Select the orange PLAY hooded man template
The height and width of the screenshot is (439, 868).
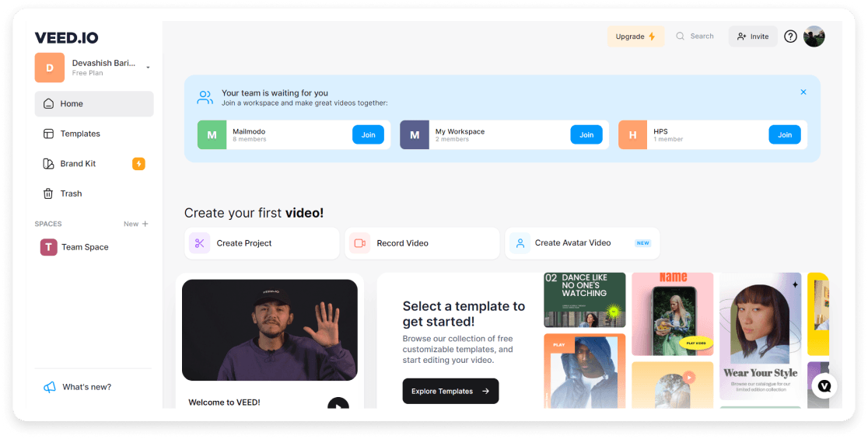tap(585, 371)
